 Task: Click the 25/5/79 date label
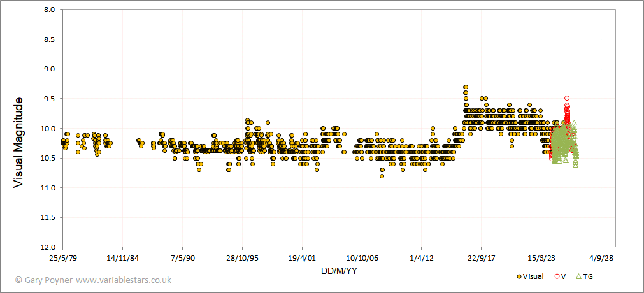click(62, 259)
